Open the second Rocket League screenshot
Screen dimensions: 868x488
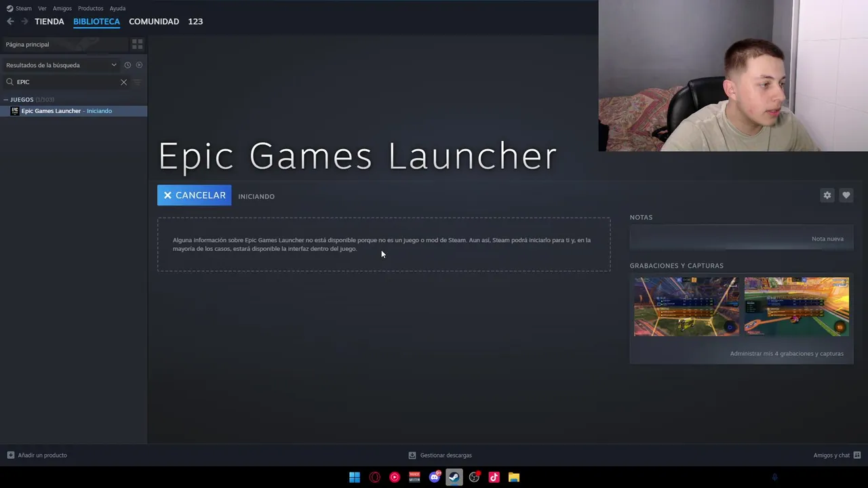pos(796,306)
